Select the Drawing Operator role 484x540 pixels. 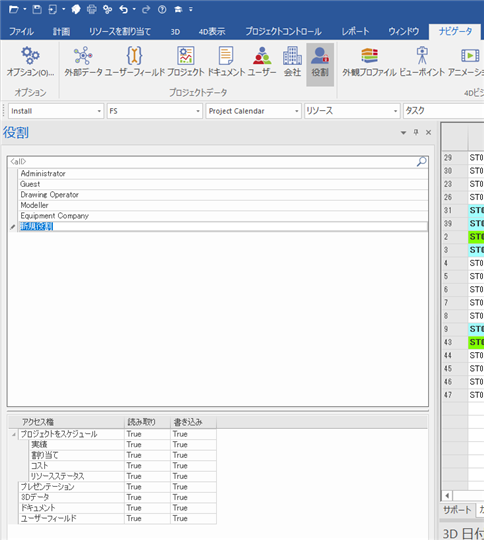point(223,195)
